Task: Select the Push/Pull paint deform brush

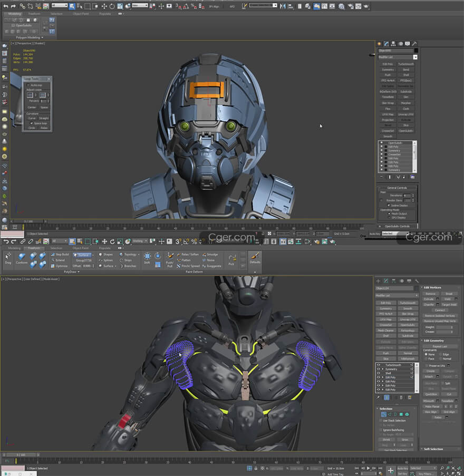Action: pos(170,260)
